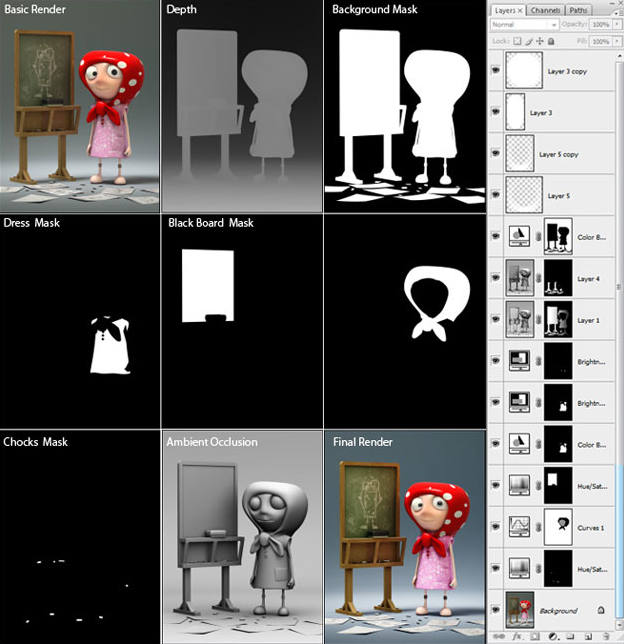This screenshot has width=624, height=644.
Task: Click the layers list scroll-up arrow
Action: tap(619, 56)
